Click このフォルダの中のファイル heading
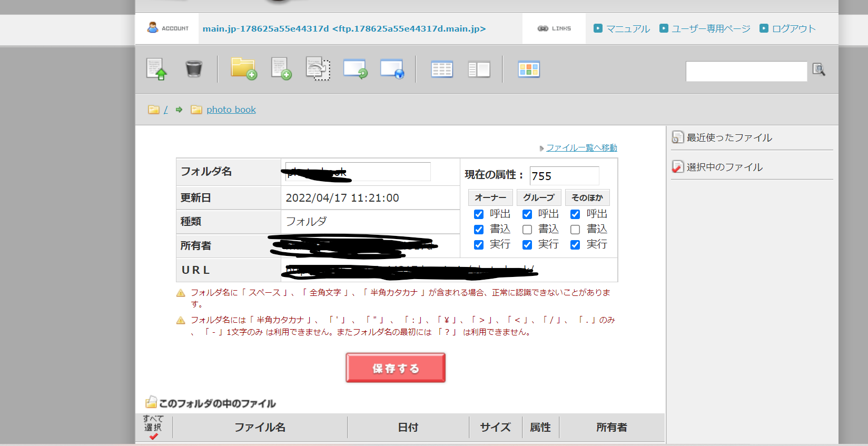This screenshot has height=446, width=868. tap(218, 403)
